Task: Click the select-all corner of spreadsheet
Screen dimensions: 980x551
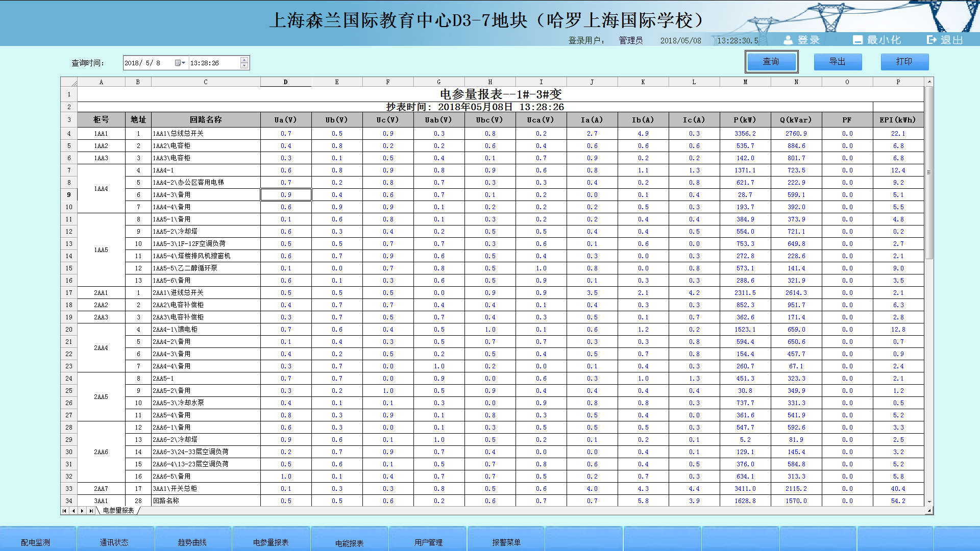Action: point(69,82)
